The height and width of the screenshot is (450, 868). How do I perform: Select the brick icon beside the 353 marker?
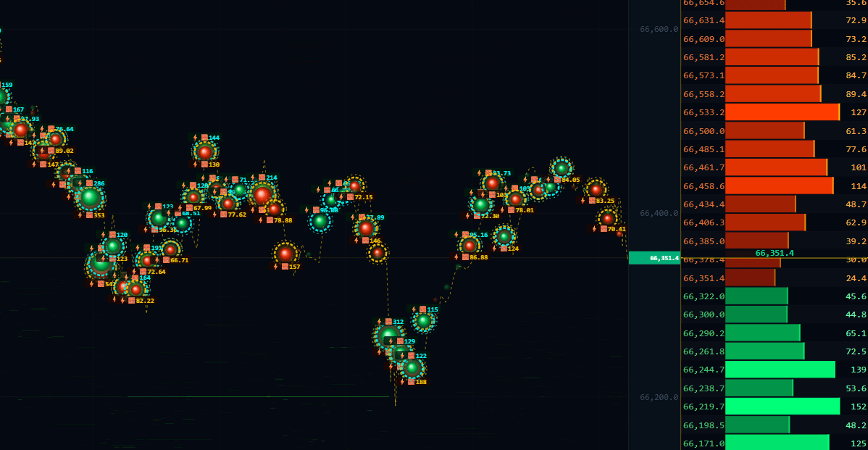point(89,214)
